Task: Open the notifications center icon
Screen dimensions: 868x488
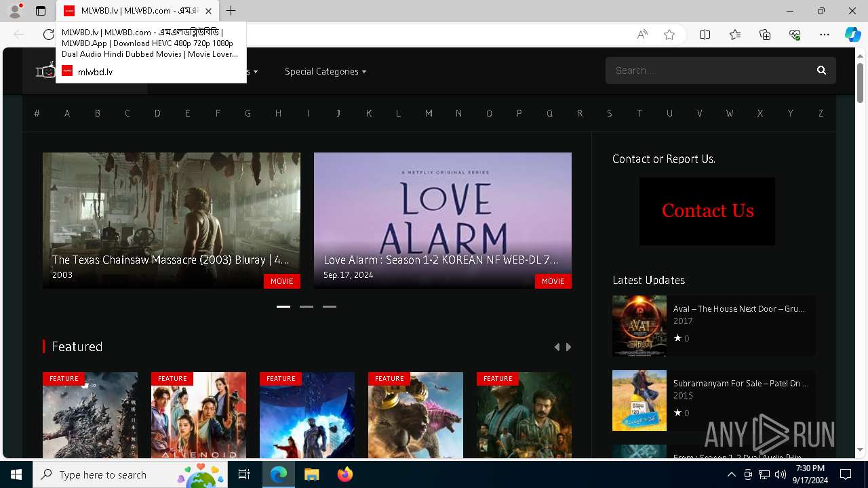Action: (x=846, y=474)
